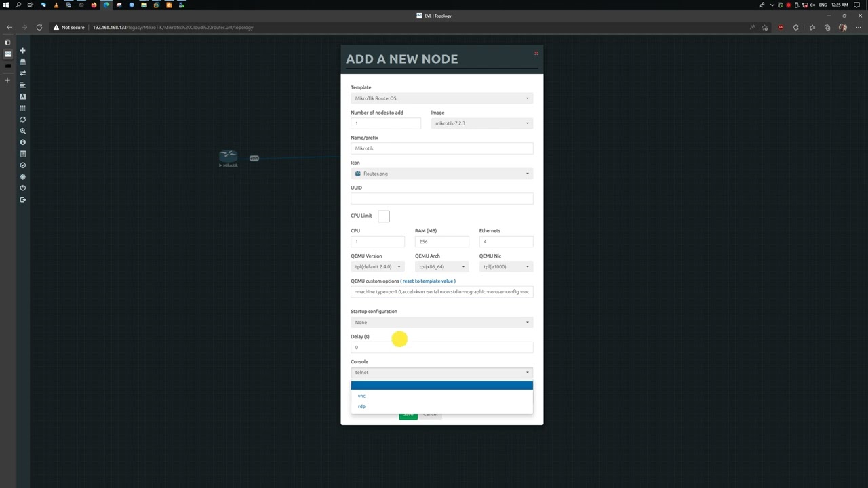Open the Networks icon in EVE sidebar
Image resolution: width=868 pixels, height=488 pixels.
(x=22, y=73)
